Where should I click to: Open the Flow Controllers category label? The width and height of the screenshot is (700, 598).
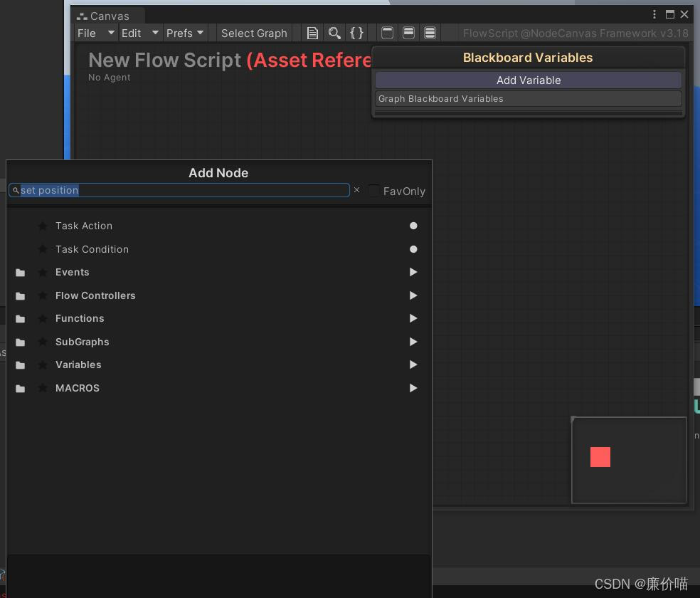[95, 295]
